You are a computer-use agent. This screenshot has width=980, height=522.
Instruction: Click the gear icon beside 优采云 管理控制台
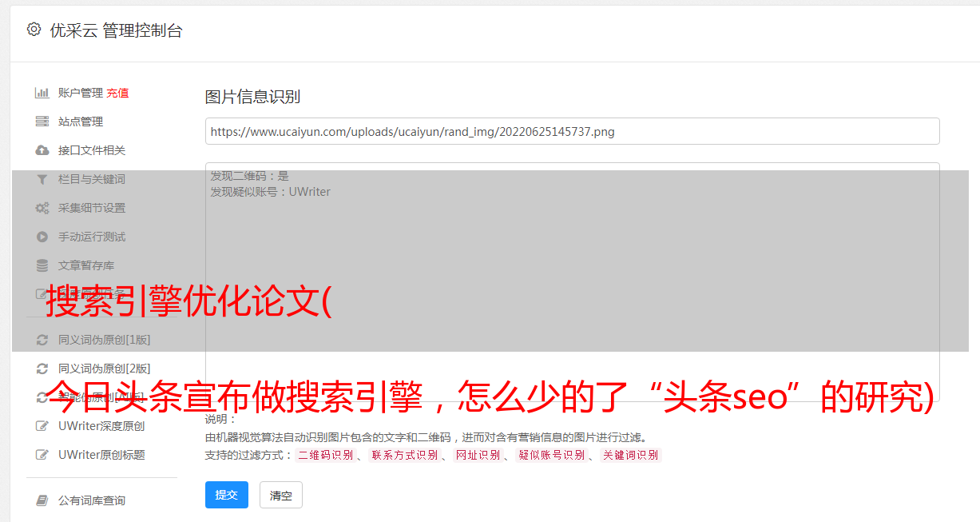[x=34, y=30]
